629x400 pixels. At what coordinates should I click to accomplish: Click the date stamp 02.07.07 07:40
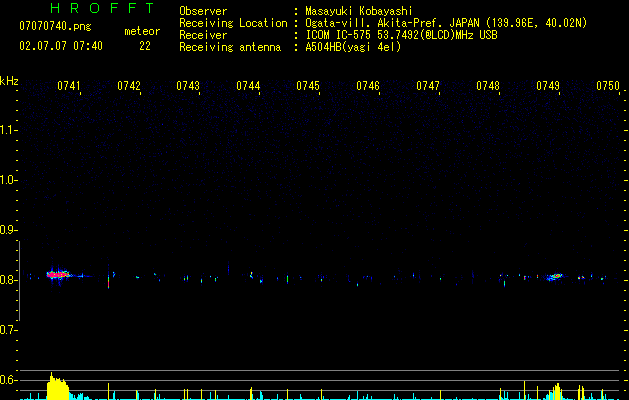61,46
